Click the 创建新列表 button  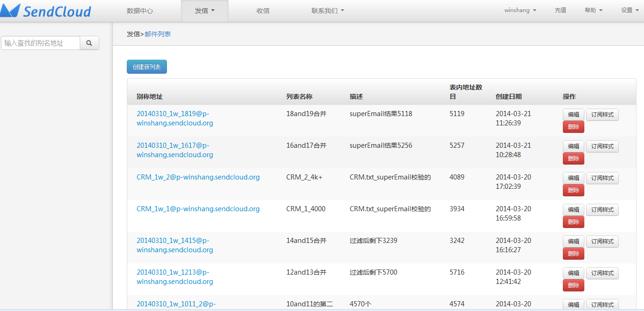click(147, 67)
